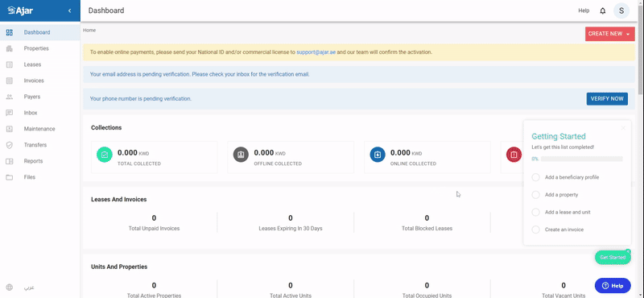Screen dimensions: 644x298
Task: Click the Reports icon in the sidebar
Action: coord(10,161)
